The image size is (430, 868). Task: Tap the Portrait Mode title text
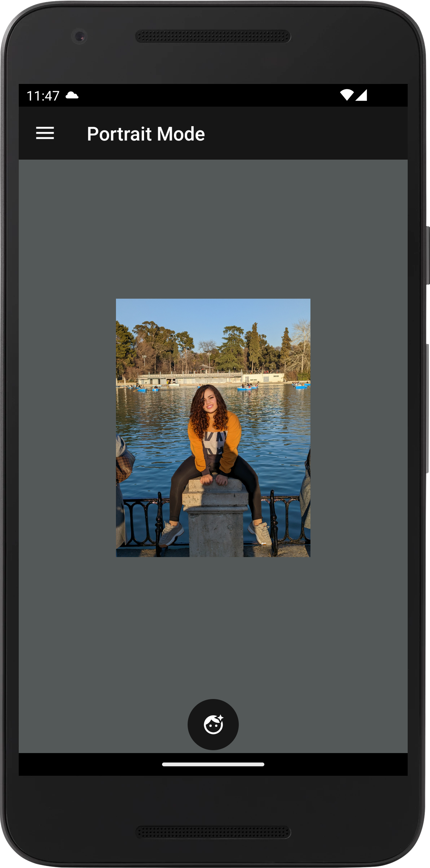pos(146,134)
